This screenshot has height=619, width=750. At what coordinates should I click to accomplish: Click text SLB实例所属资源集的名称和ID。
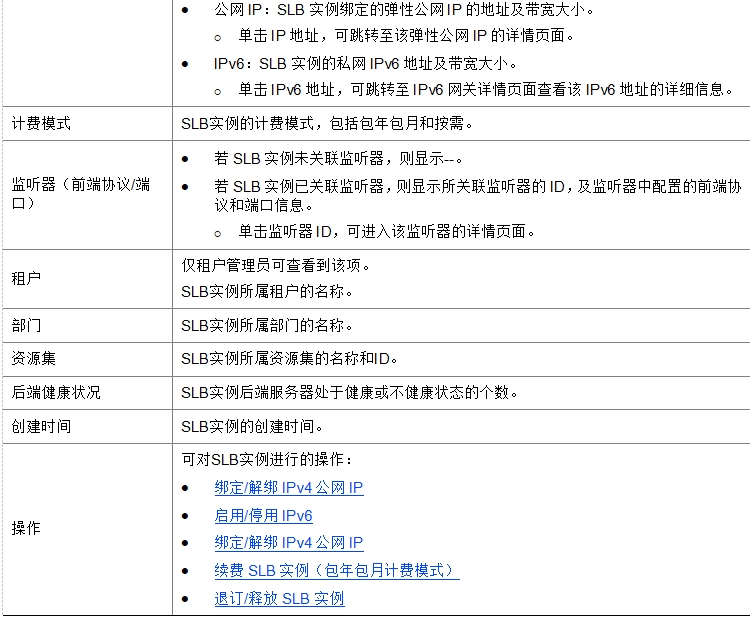pyautogui.click(x=289, y=358)
